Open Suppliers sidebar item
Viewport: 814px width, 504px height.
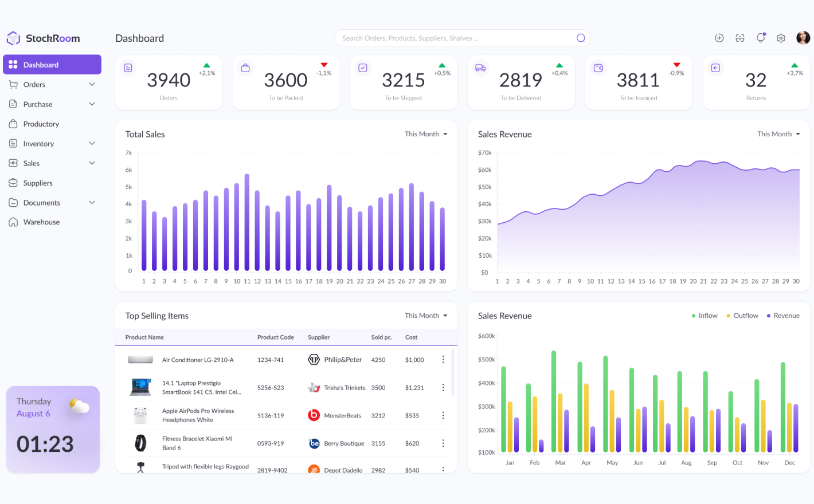click(38, 183)
